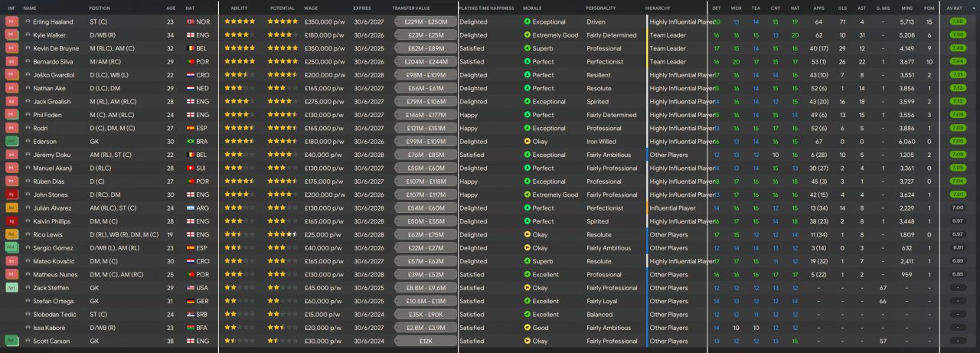Click the USA flag in Steffen's row
The image size is (980, 353).
coord(191,288)
